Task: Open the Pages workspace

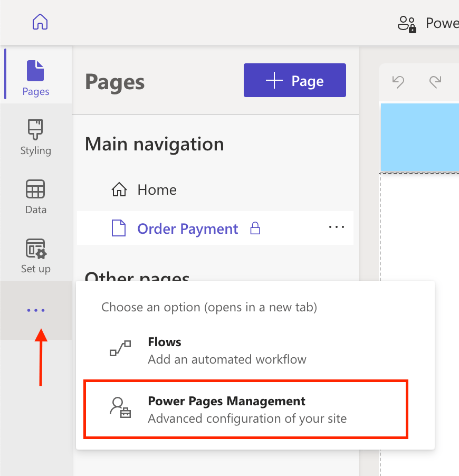Action: pos(36,78)
